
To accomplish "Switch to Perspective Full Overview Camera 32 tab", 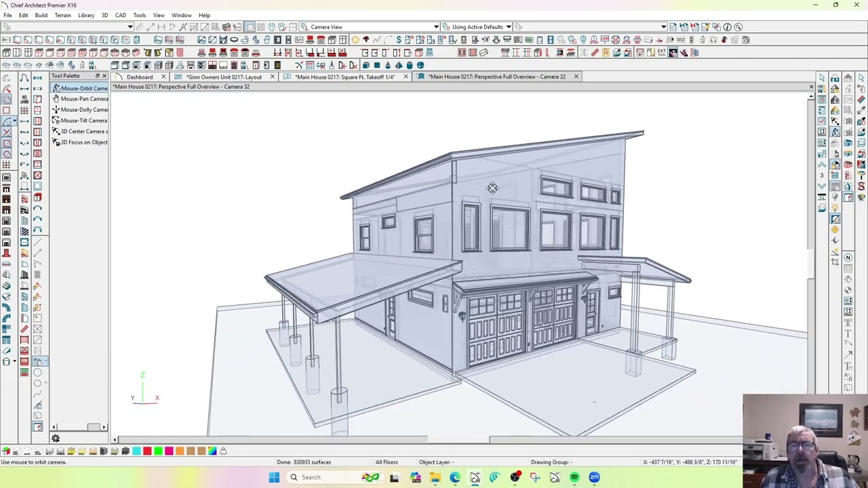I will click(496, 77).
